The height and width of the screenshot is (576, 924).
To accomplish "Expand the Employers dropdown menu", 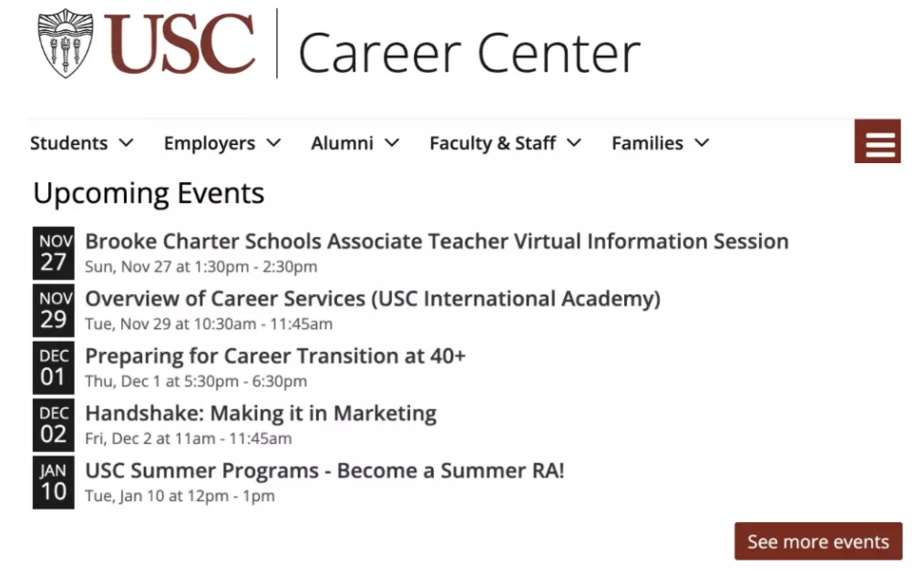I will pyautogui.click(x=222, y=143).
